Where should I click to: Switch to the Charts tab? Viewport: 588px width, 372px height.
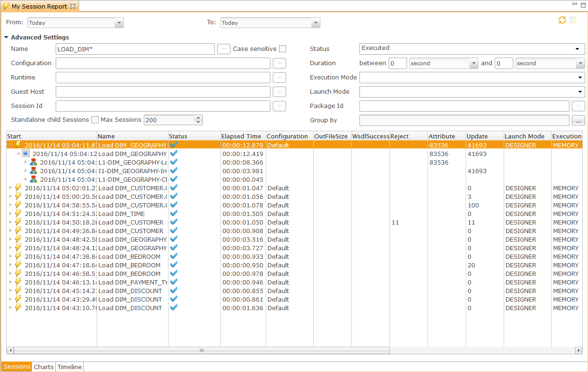click(44, 367)
